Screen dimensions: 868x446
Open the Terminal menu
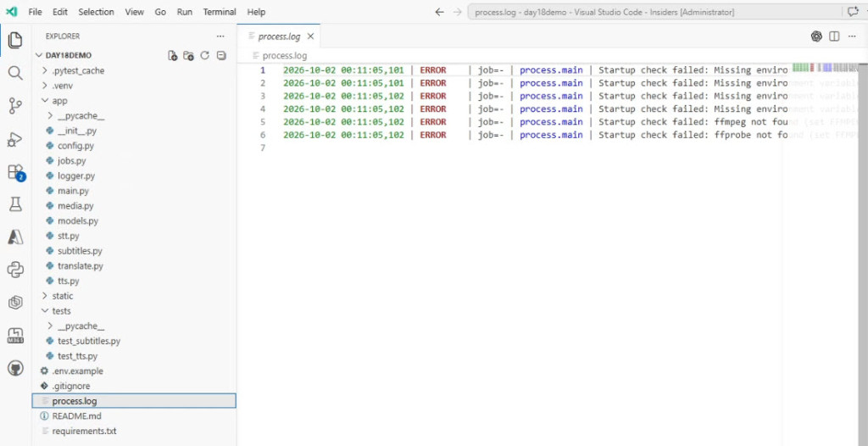pyautogui.click(x=220, y=12)
